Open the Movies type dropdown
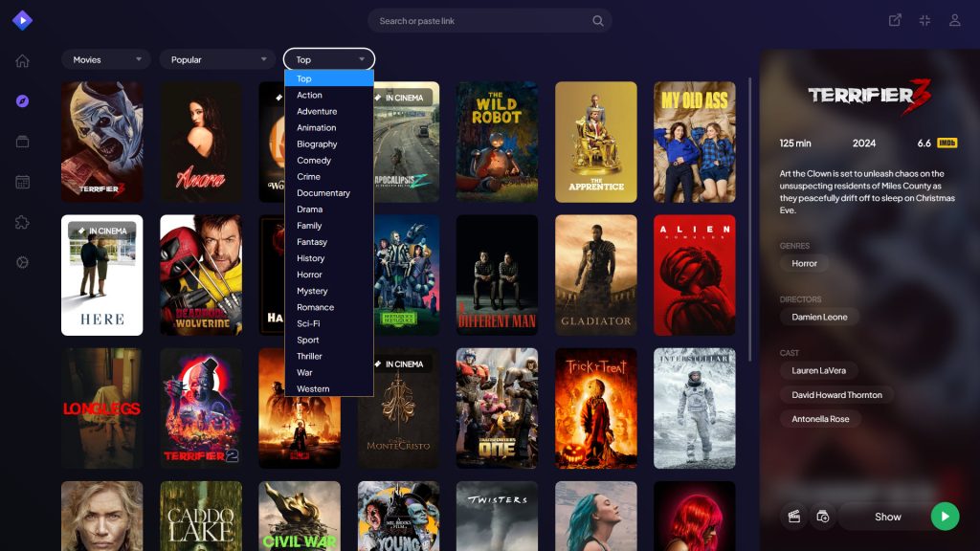This screenshot has height=551, width=980. pyautogui.click(x=106, y=59)
